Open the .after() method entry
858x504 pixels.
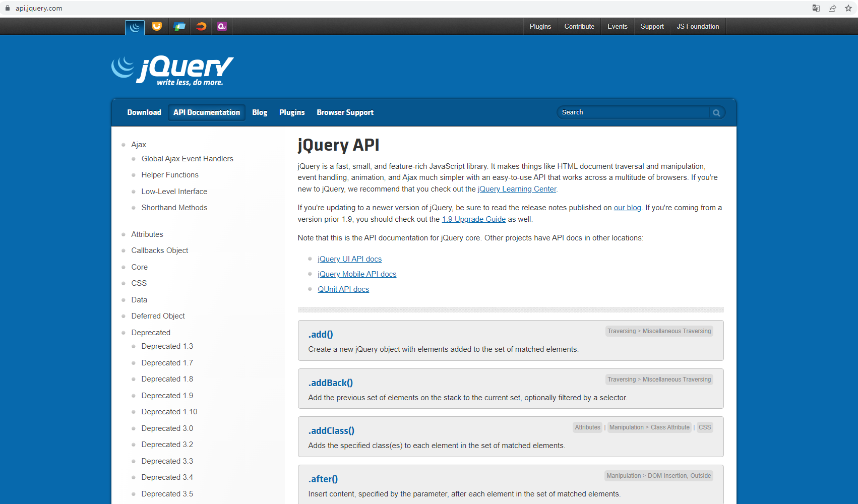pyautogui.click(x=323, y=479)
